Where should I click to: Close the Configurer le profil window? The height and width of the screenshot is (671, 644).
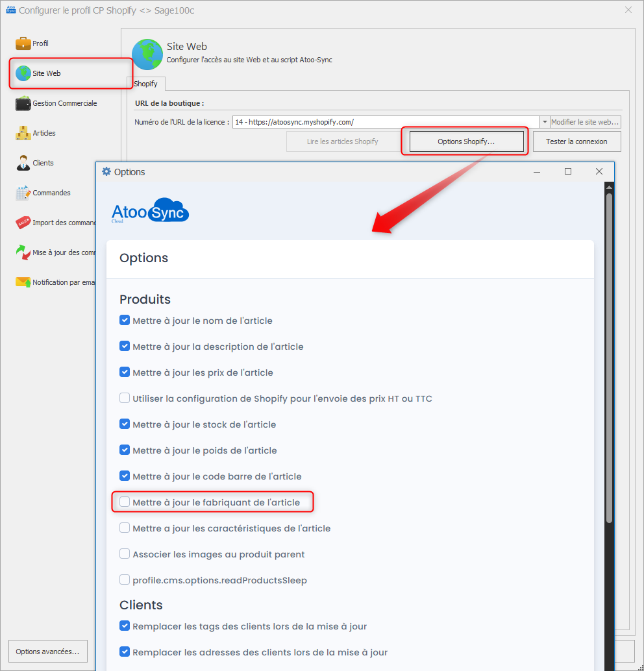point(628,10)
